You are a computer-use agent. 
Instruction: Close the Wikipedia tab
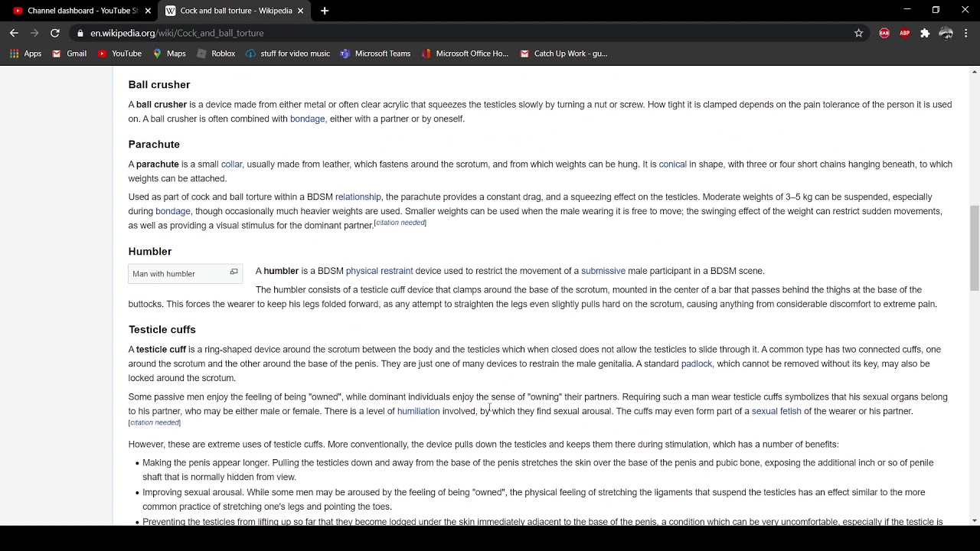[x=300, y=11]
